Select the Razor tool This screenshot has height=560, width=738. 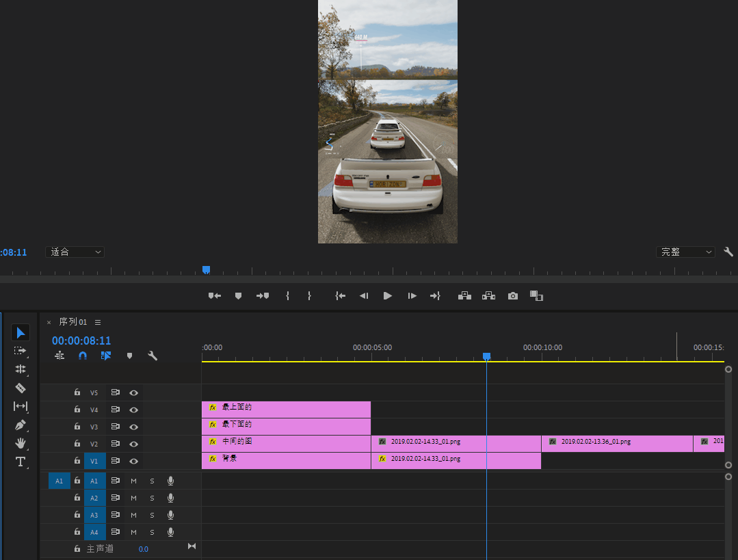coord(21,388)
